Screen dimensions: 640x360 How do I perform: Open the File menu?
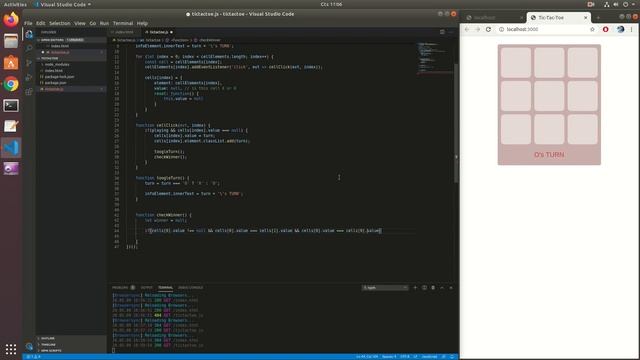28,23
